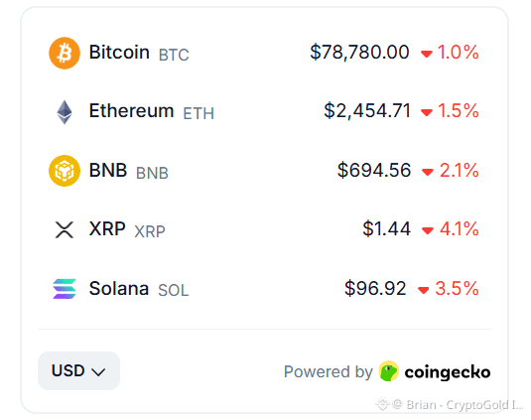
Task: Open the USD currency dropdown
Action: coord(78,370)
